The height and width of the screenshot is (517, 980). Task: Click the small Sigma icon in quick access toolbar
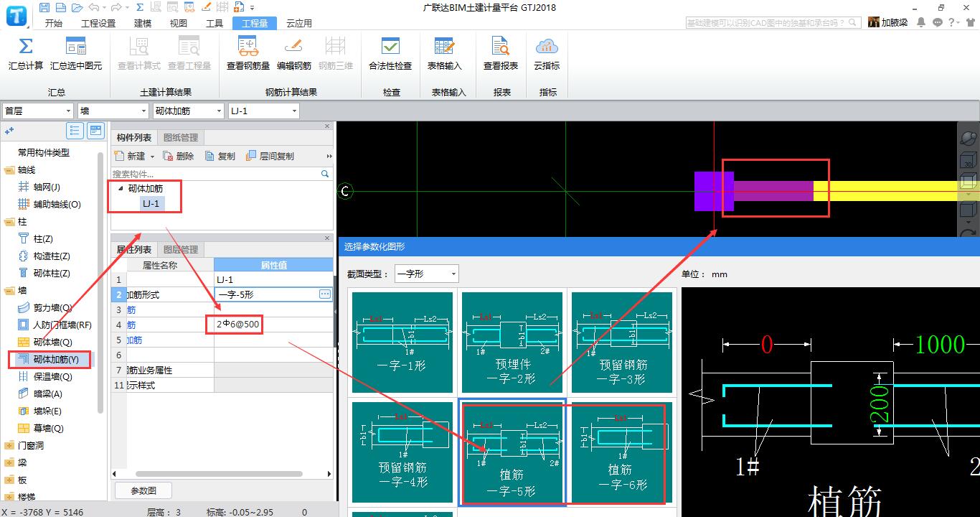[139, 8]
